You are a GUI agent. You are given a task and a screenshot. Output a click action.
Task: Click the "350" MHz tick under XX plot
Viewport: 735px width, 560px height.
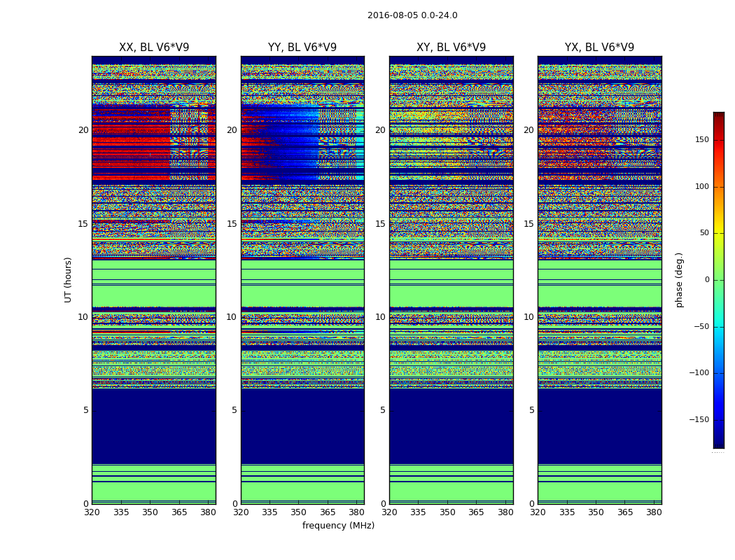150,512
